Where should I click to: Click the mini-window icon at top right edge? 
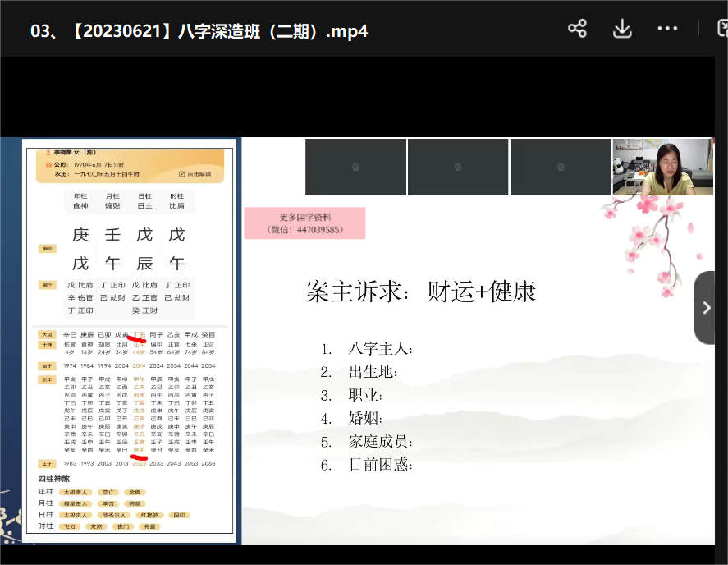pyautogui.click(x=721, y=29)
